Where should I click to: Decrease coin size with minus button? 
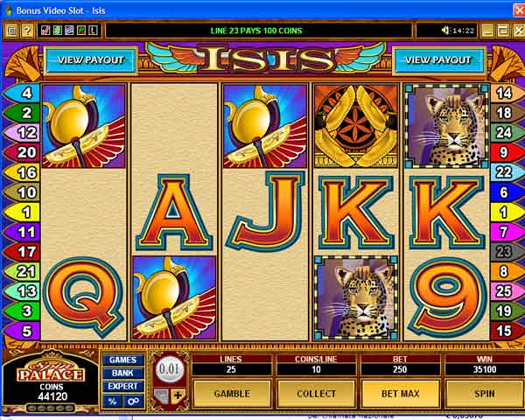[x=162, y=395]
